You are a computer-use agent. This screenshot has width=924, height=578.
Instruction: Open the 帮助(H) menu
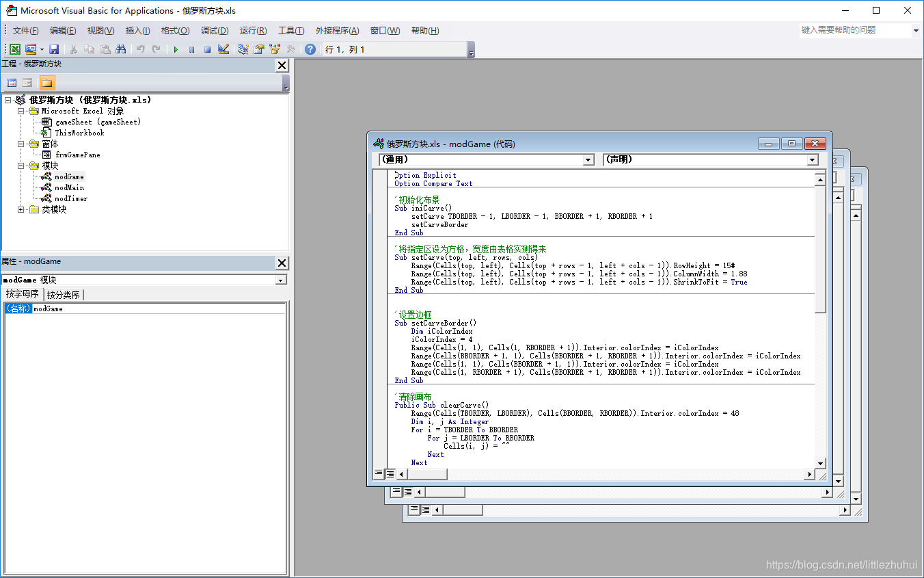(x=425, y=31)
